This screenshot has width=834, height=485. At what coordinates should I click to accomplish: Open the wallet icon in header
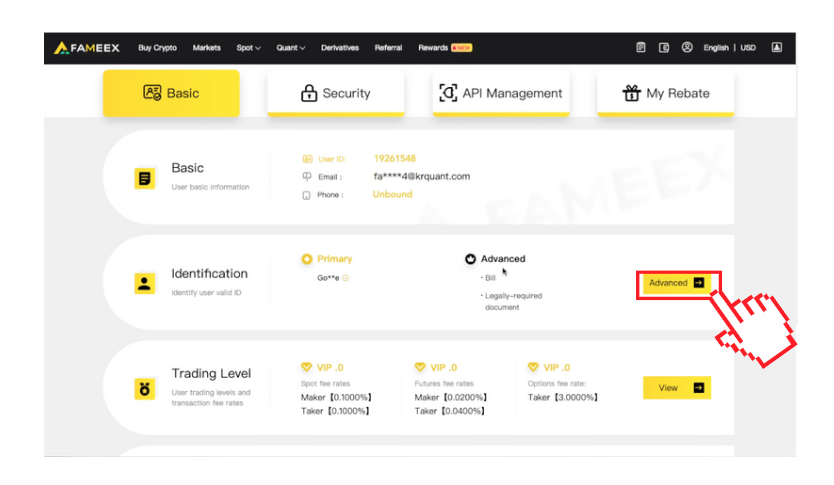(664, 47)
